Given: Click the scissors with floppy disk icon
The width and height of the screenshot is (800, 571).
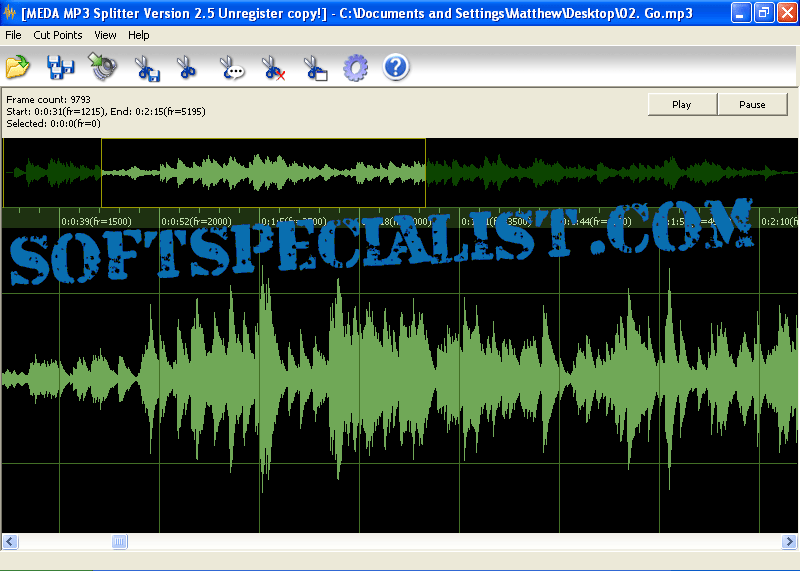Looking at the screenshot, I should [x=147, y=68].
